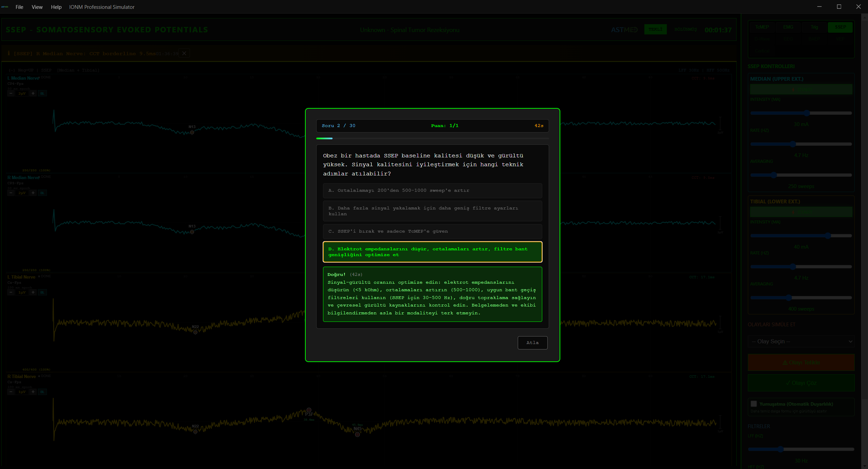
Task: Switch to the TcMEP modality tab
Action: coord(762,27)
